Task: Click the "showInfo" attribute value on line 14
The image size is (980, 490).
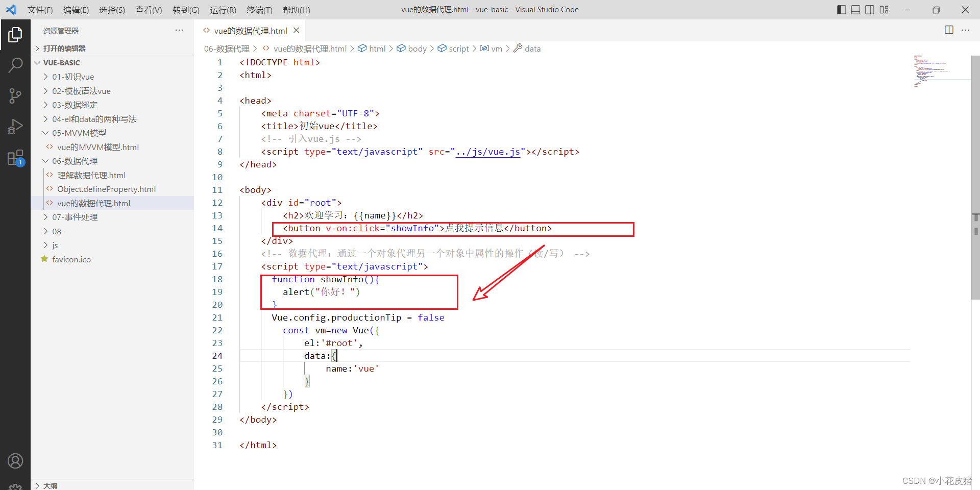Action: (412, 228)
